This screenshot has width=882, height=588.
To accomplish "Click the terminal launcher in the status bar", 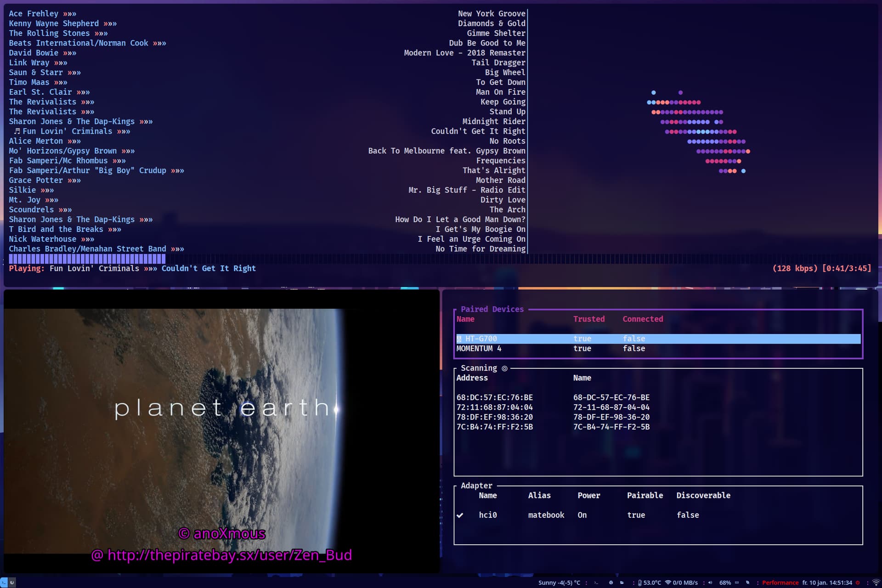I will pos(596,582).
